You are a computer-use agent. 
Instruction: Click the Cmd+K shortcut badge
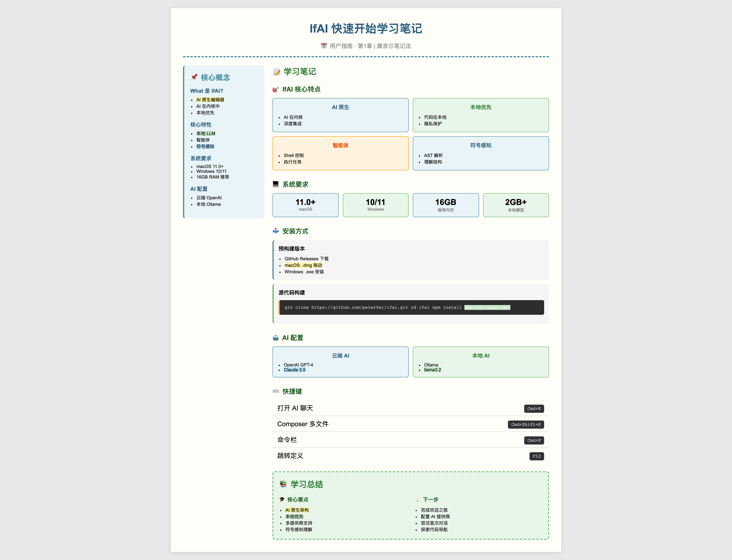click(534, 408)
